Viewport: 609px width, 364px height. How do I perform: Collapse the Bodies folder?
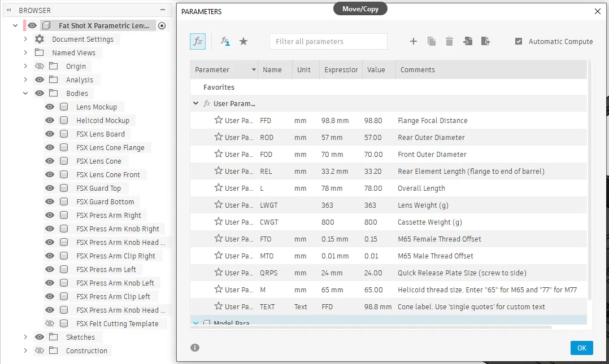(x=25, y=93)
